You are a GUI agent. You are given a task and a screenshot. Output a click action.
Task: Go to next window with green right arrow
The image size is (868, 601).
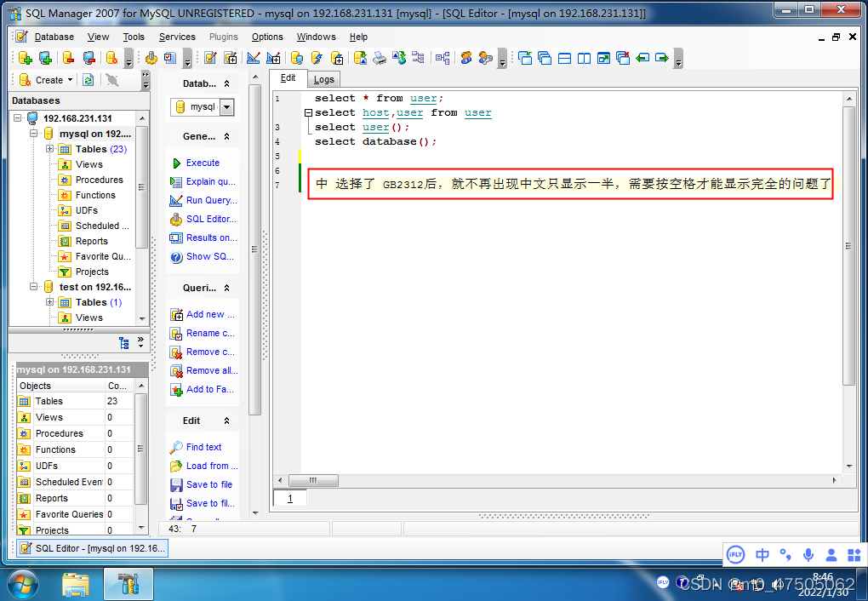(x=661, y=58)
